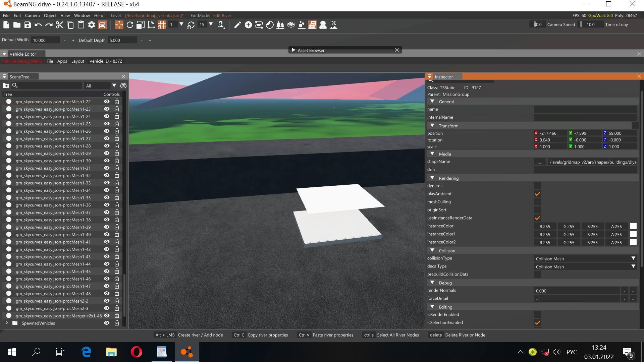Open editor preferences gear icon
The height and width of the screenshot is (362, 644).
click(x=92, y=25)
